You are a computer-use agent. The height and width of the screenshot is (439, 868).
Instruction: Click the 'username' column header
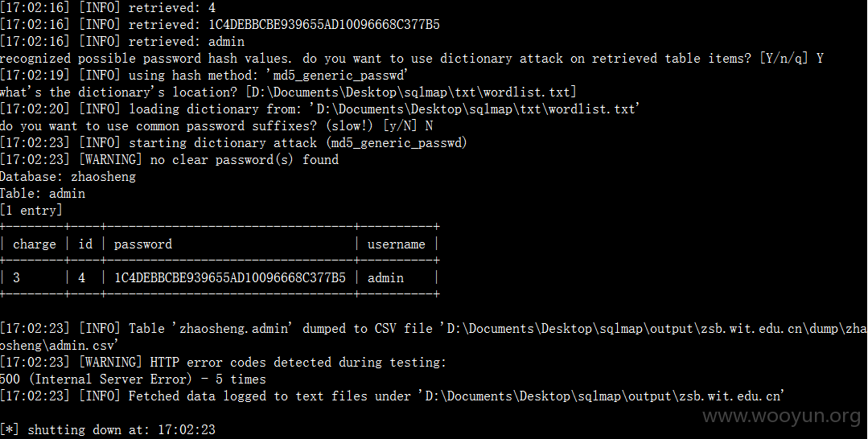coord(397,244)
